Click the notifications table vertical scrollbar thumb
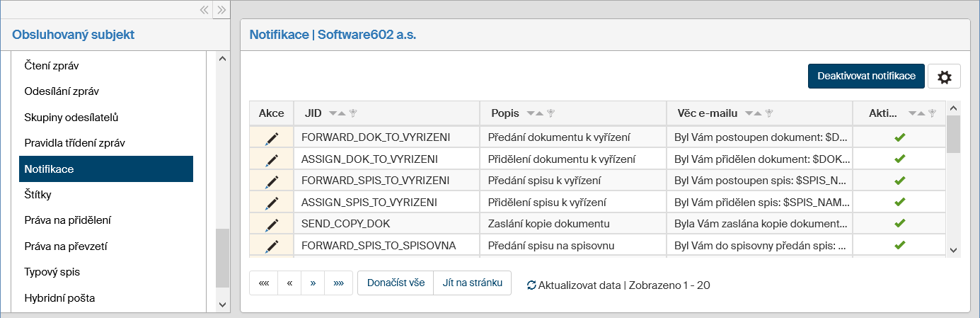The image size is (980, 318). coord(953,135)
